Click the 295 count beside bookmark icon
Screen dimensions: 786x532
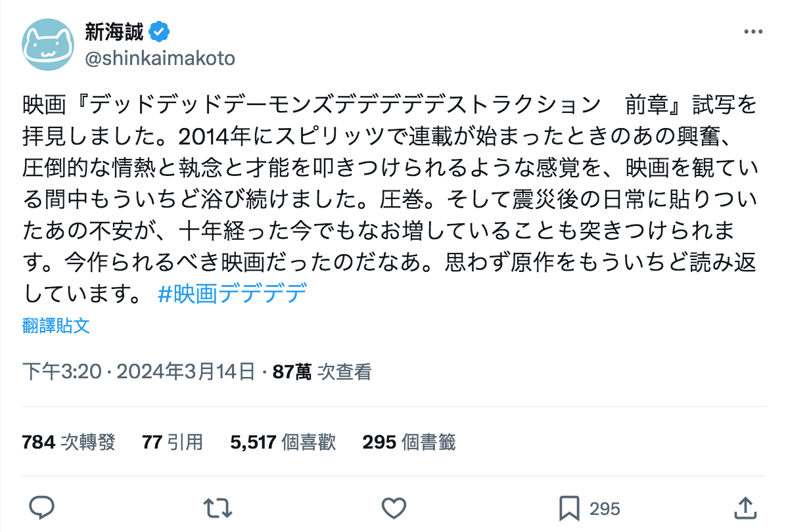(x=605, y=509)
